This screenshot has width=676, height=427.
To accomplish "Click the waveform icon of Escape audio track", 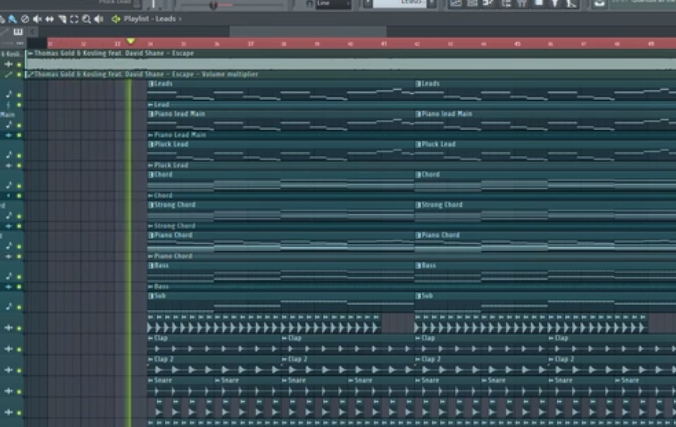I will coord(8,64).
